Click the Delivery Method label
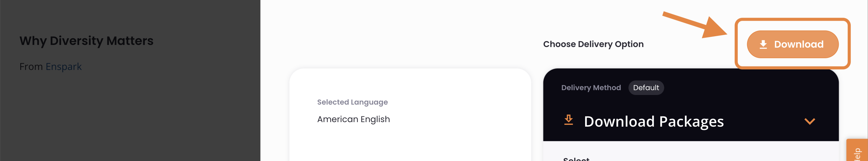The width and height of the screenshot is (868, 161). pyautogui.click(x=591, y=88)
